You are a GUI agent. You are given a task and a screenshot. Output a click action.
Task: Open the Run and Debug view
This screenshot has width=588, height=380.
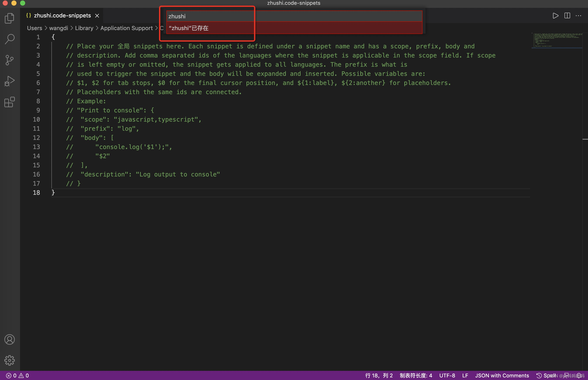(x=9, y=81)
